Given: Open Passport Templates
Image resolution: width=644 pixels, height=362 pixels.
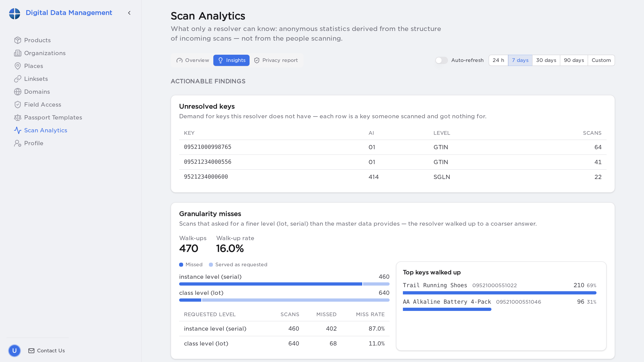Looking at the screenshot, I should [x=53, y=117].
